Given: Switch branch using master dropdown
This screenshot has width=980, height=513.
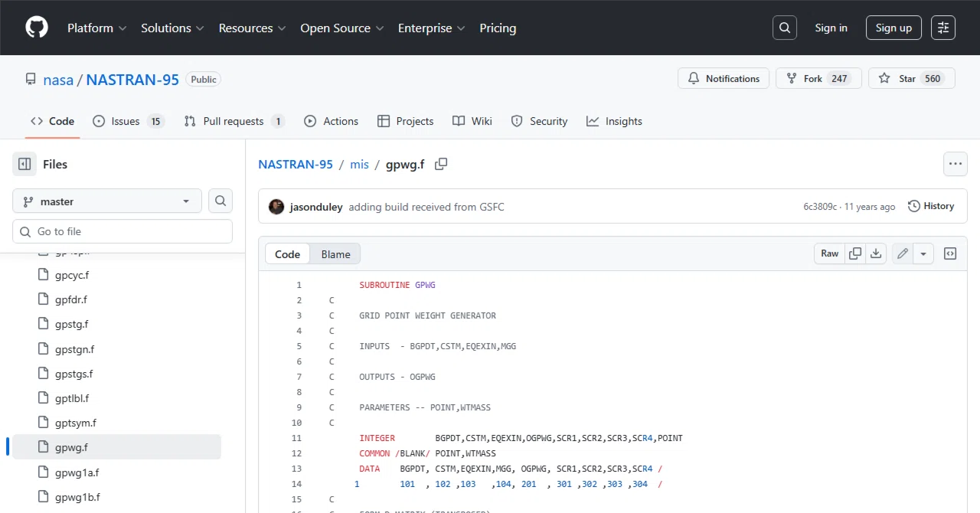Looking at the screenshot, I should (107, 201).
